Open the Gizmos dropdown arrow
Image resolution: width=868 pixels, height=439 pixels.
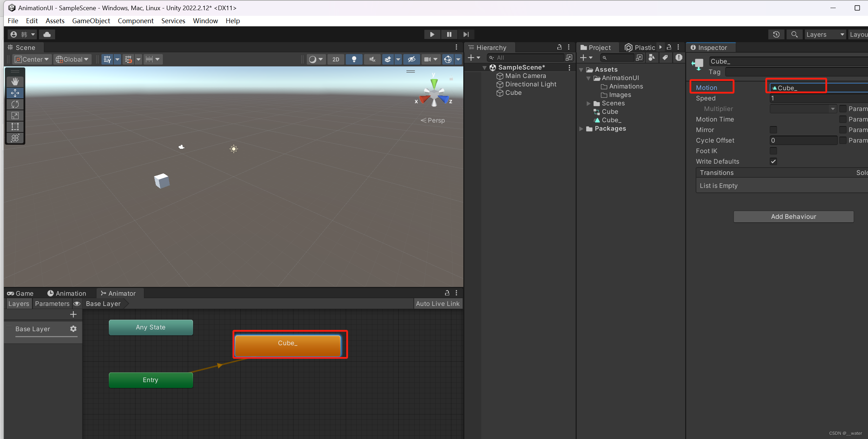[458, 59]
